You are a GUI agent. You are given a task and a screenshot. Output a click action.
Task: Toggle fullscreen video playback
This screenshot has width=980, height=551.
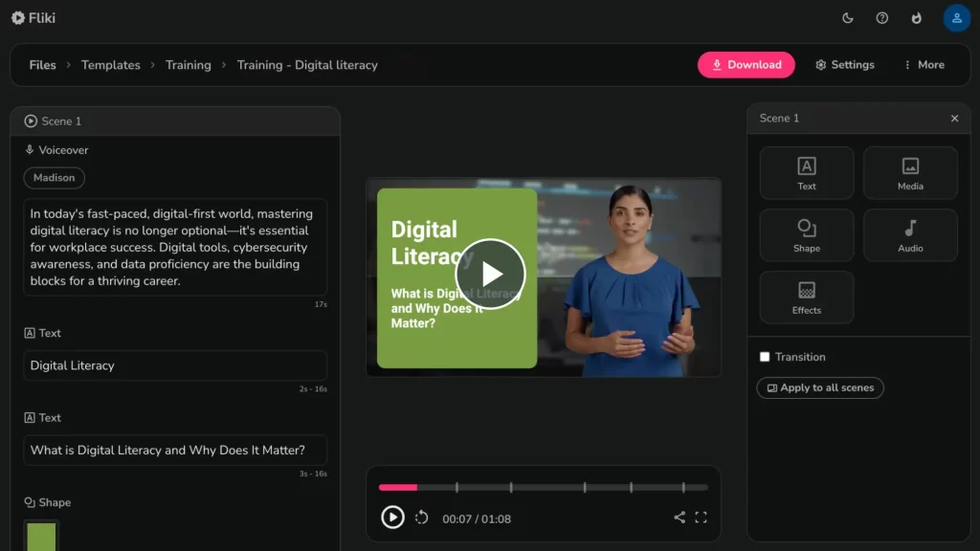point(701,517)
